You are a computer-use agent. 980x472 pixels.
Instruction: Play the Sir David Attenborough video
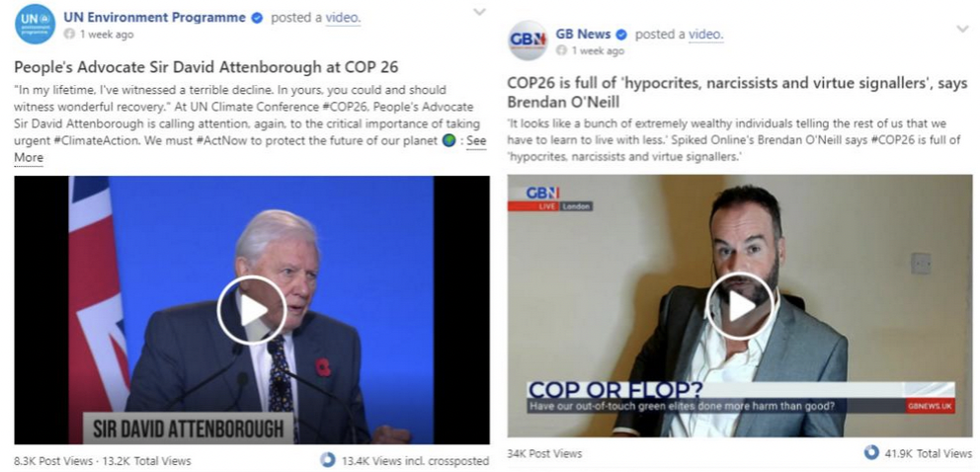251,310
